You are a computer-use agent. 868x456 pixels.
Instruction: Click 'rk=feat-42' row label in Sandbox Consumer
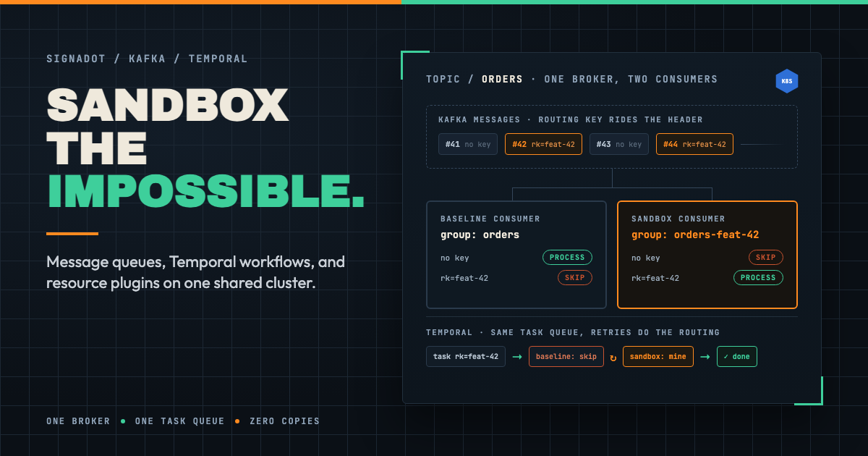[x=655, y=278]
